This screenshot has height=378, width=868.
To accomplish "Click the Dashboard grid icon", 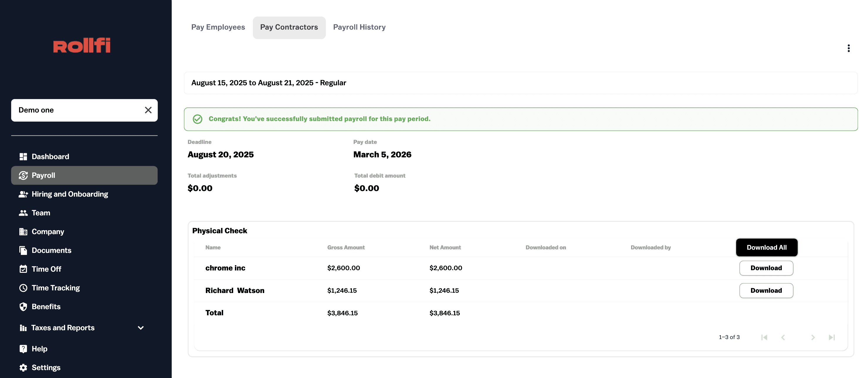I will point(23,156).
